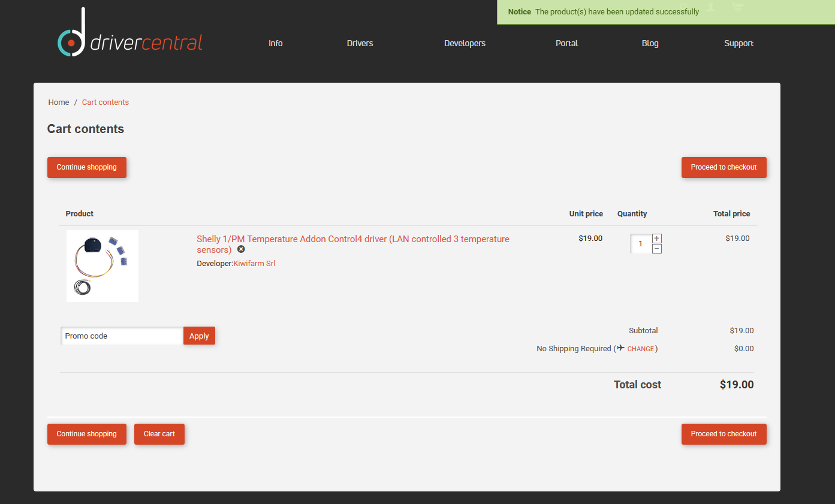Screen dimensions: 835x504
Task: Open the Kiwifarm Srl developer link
Action: pos(254,264)
